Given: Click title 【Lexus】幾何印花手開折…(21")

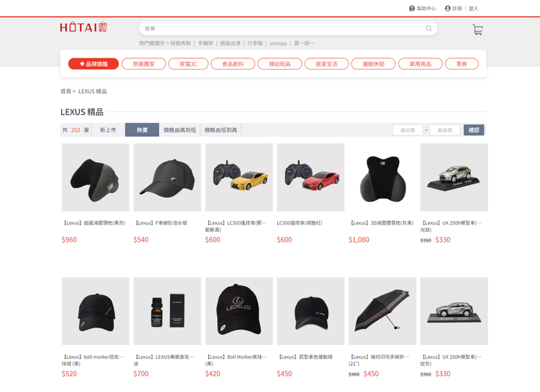Looking at the screenshot, I should click(379, 360).
